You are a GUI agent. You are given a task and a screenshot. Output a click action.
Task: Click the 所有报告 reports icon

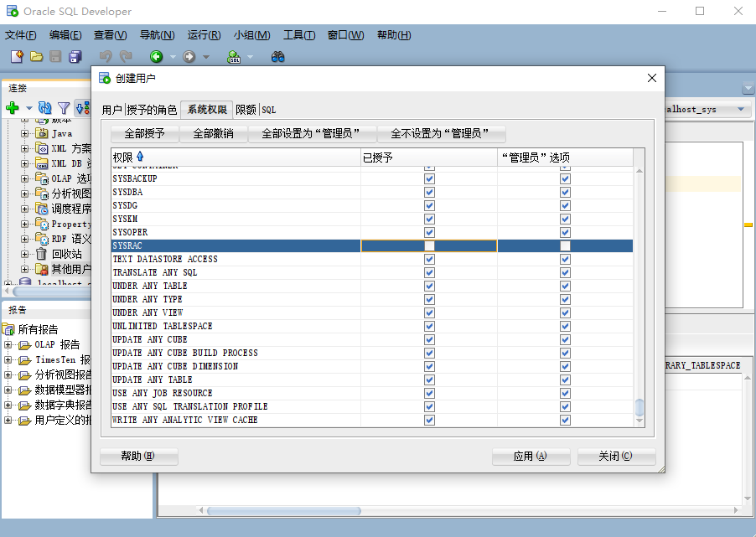tap(8, 329)
